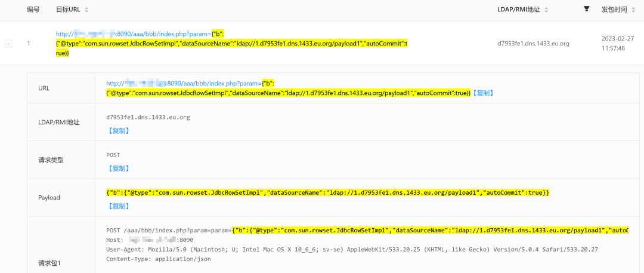Click the LDAP/RMI地址 column header text
The height and width of the screenshot is (273, 644).
(519, 10)
